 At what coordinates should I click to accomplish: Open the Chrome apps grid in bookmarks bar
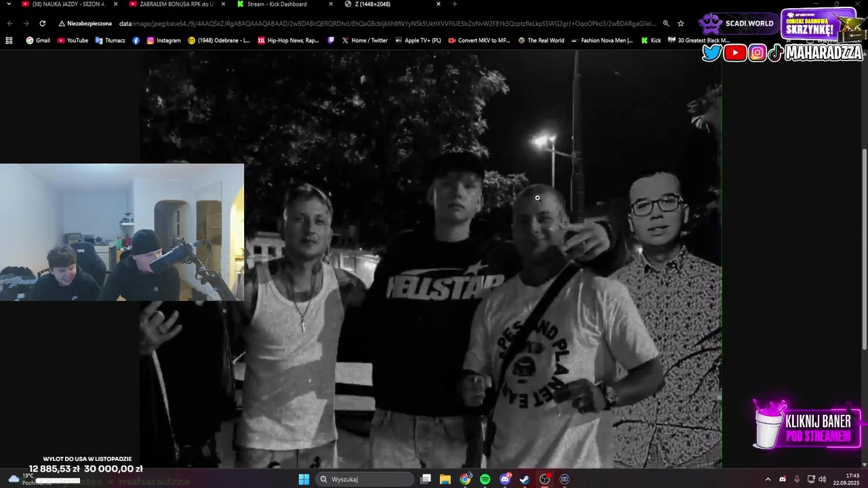9,41
